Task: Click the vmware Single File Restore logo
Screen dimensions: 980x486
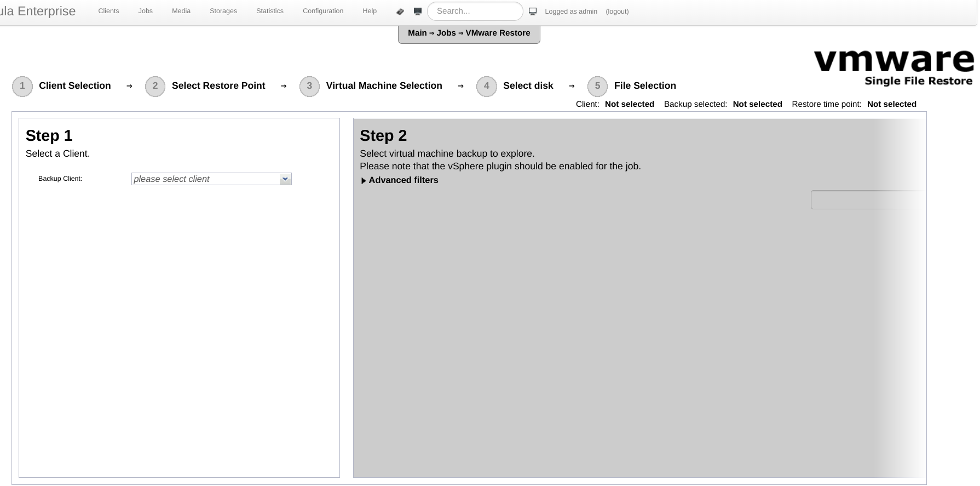Action: [x=893, y=68]
